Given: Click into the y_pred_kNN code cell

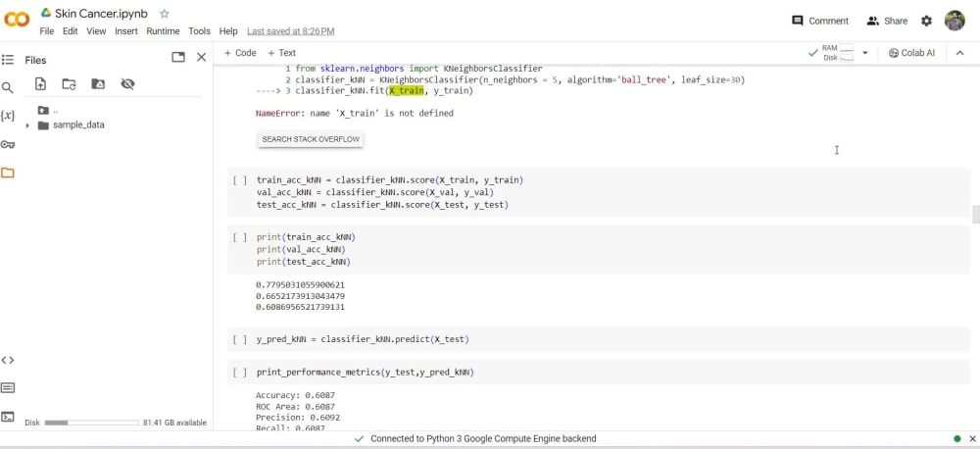Looking at the screenshot, I should coord(363,339).
